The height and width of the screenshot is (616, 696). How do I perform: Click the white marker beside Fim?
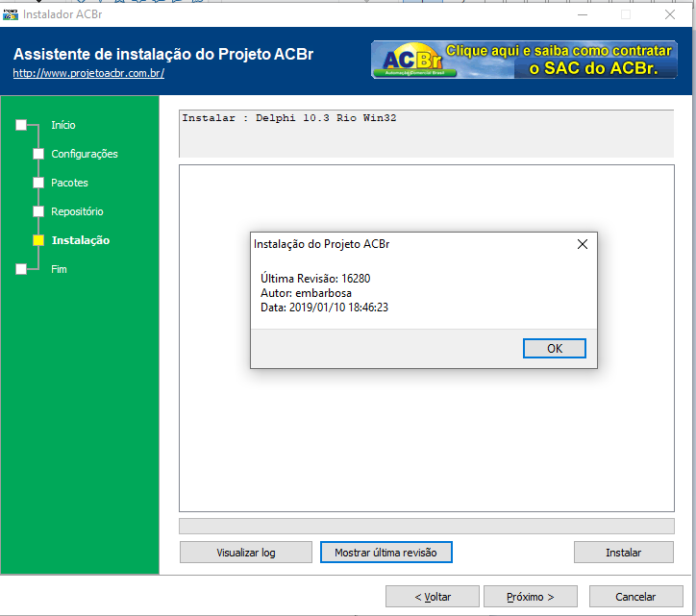click(21, 269)
